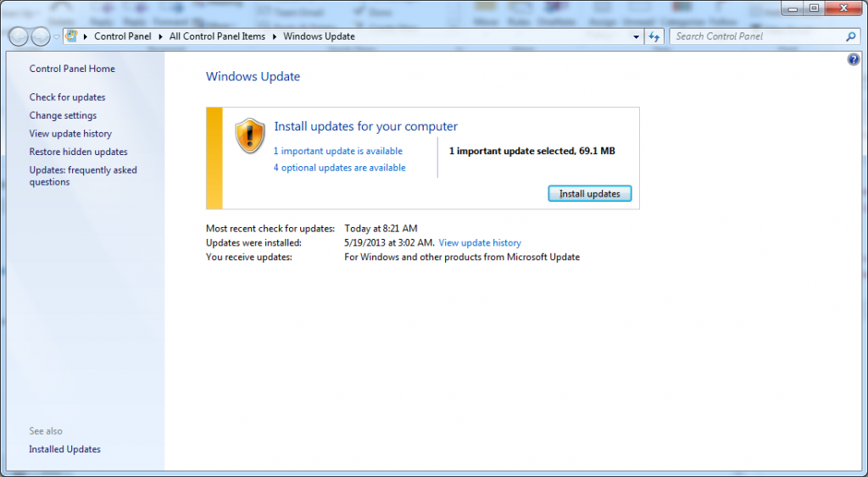This screenshot has height=477, width=868.
Task: Open the recent pages dropdown arrow
Action: 56,36
